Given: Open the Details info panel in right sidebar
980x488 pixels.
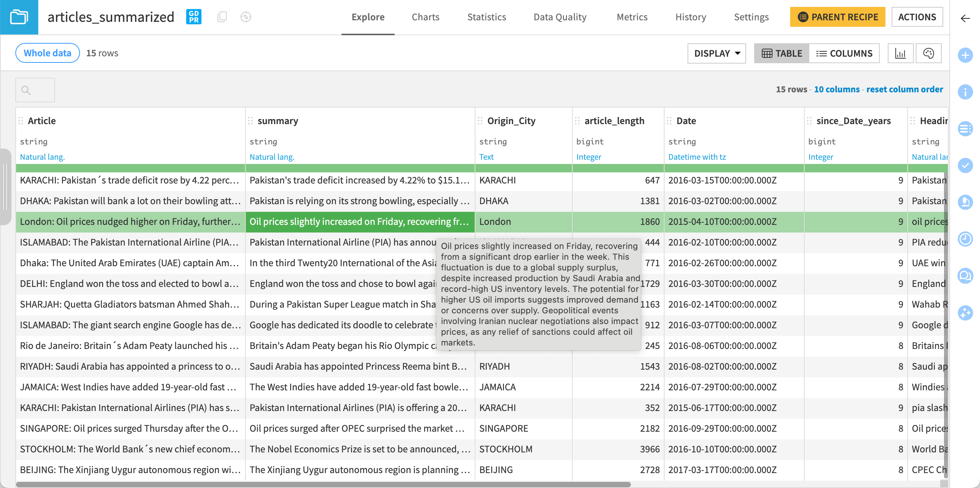Looking at the screenshot, I should [x=965, y=92].
